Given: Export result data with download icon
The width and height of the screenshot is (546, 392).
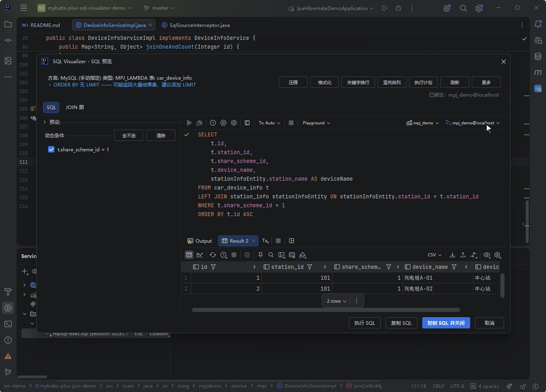Looking at the screenshot, I should (453, 255).
